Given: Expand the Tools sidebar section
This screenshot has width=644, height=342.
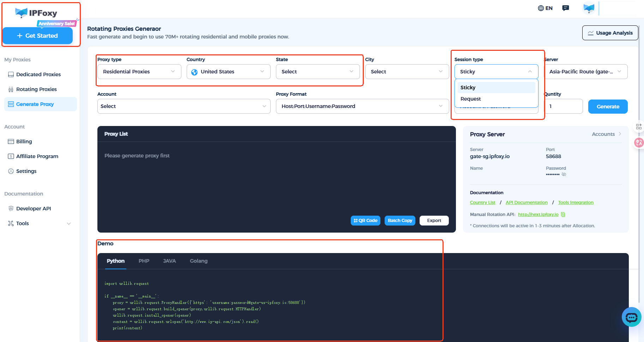Looking at the screenshot, I should [69, 223].
